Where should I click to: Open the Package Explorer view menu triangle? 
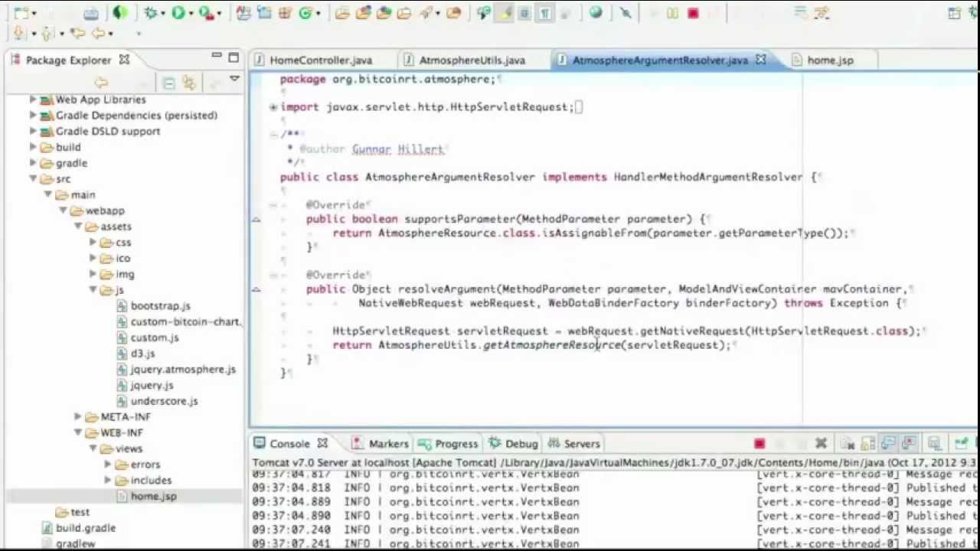(x=234, y=80)
